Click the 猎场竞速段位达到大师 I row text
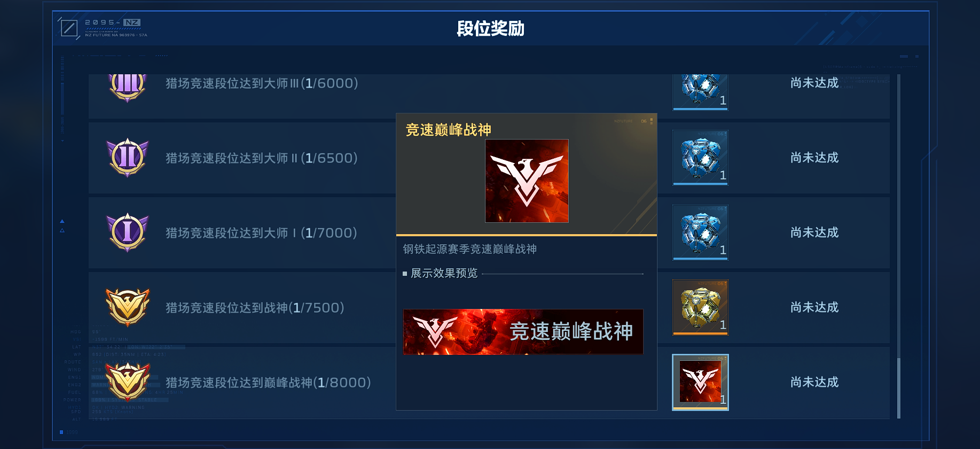The height and width of the screenshot is (449, 980). click(x=261, y=233)
